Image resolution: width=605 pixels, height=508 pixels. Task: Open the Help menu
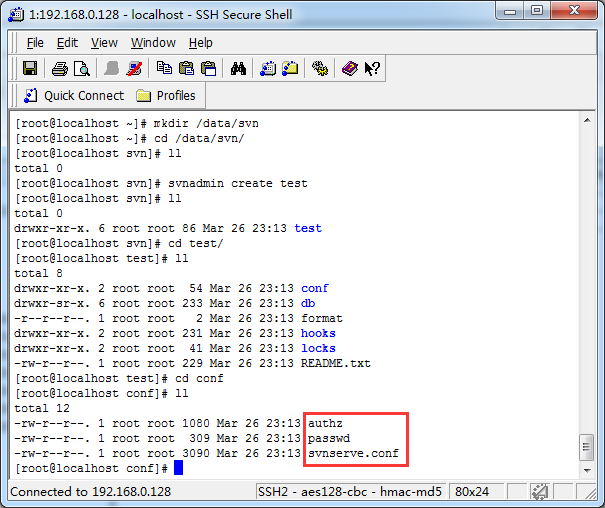tap(201, 43)
